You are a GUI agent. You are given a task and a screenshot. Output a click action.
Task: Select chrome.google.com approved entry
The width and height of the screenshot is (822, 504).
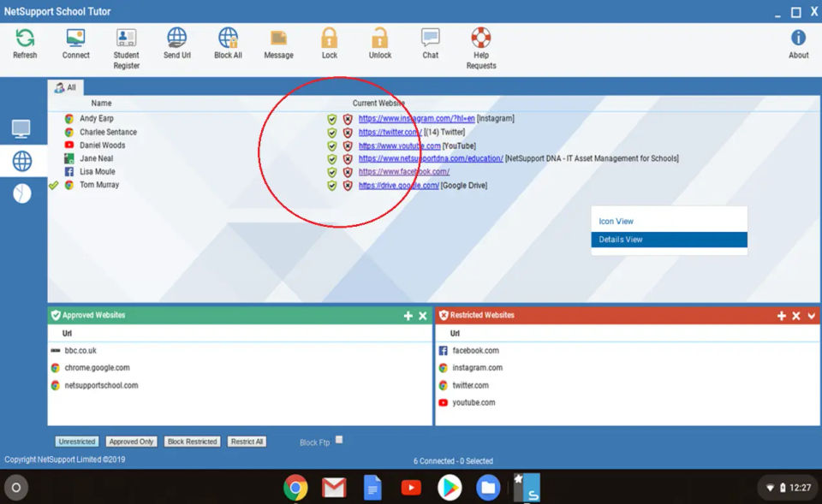pos(97,368)
